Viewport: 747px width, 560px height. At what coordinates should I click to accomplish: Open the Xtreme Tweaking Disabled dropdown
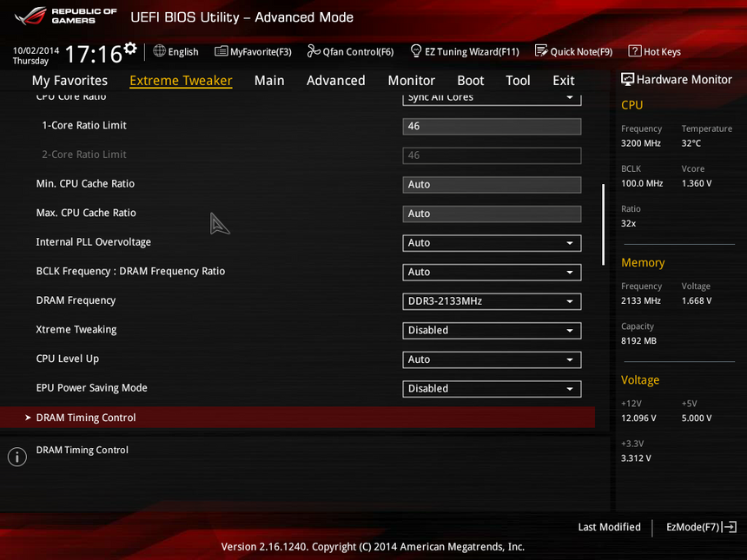point(492,331)
